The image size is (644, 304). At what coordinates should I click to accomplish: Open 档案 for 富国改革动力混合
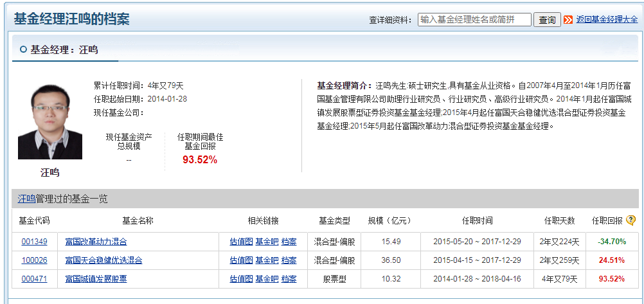[289, 242]
